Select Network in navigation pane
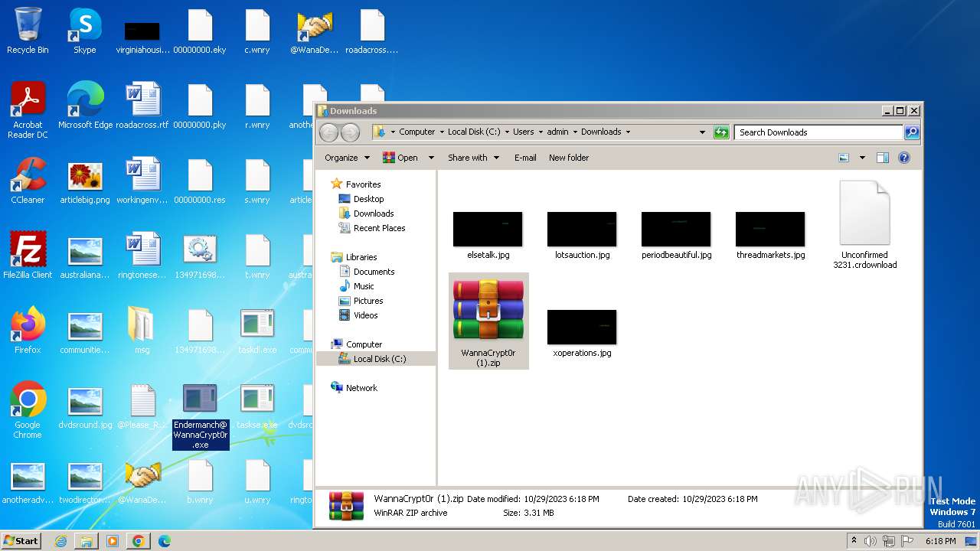This screenshot has width=980, height=551. (x=361, y=388)
